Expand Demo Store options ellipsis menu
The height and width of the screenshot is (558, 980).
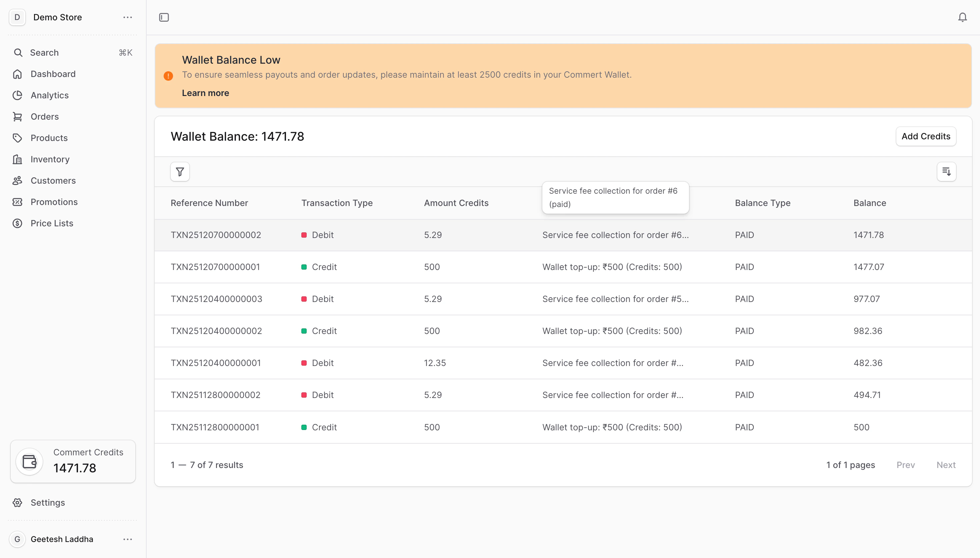click(128, 17)
